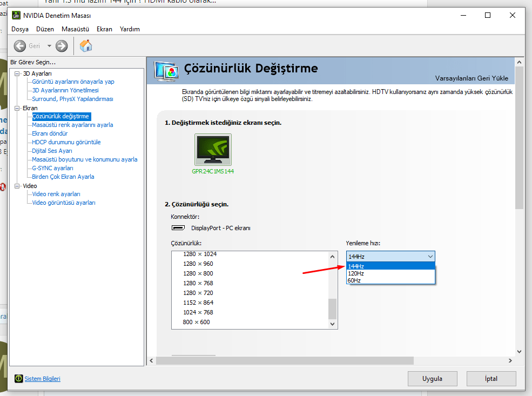The height and width of the screenshot is (396, 532).
Task: Collapse the Ekran tree node
Action: click(17, 108)
